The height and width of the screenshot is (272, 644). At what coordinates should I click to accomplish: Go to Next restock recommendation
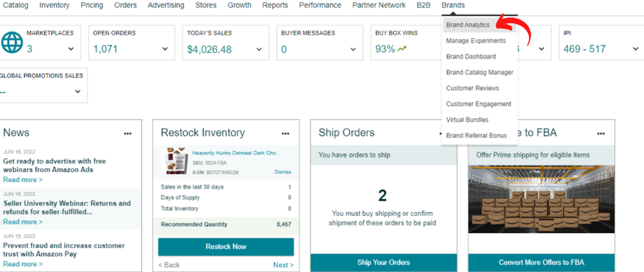pyautogui.click(x=283, y=265)
